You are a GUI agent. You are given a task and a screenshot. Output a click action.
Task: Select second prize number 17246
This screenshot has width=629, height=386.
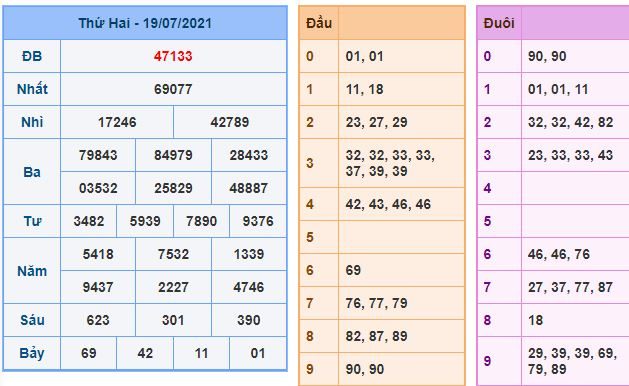pyautogui.click(x=117, y=122)
